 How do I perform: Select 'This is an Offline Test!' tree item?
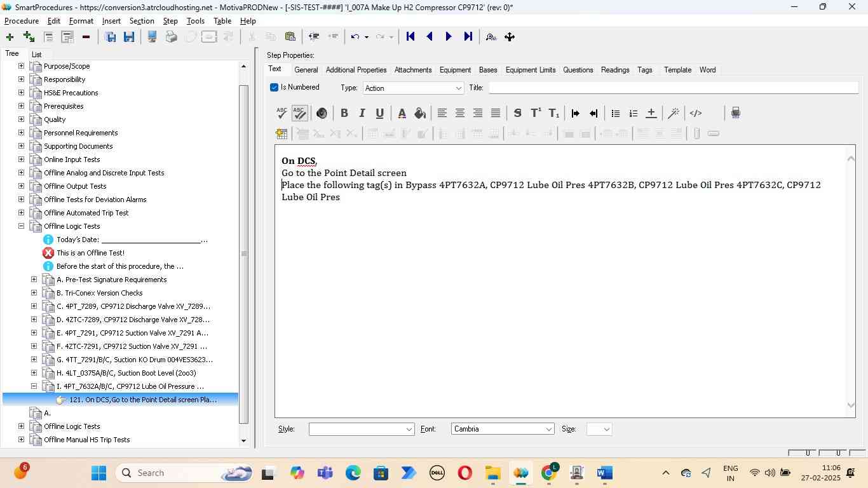pos(90,253)
